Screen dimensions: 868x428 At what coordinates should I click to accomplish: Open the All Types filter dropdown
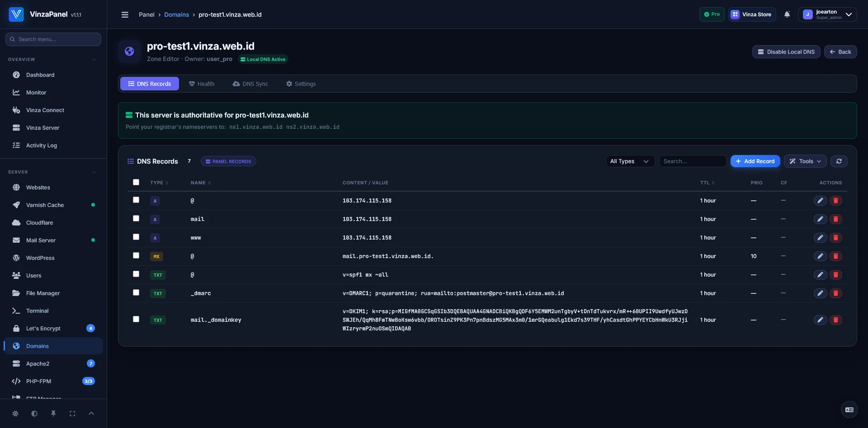pos(630,161)
